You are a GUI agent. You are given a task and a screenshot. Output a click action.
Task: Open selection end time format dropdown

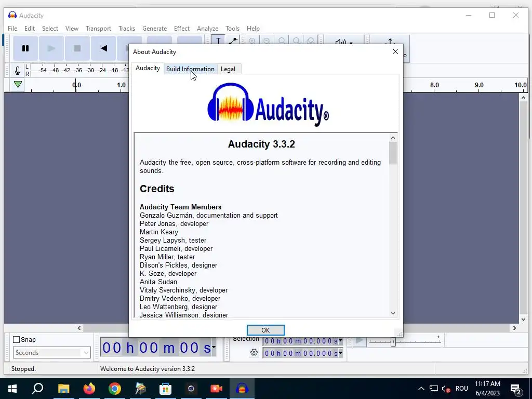(340, 353)
